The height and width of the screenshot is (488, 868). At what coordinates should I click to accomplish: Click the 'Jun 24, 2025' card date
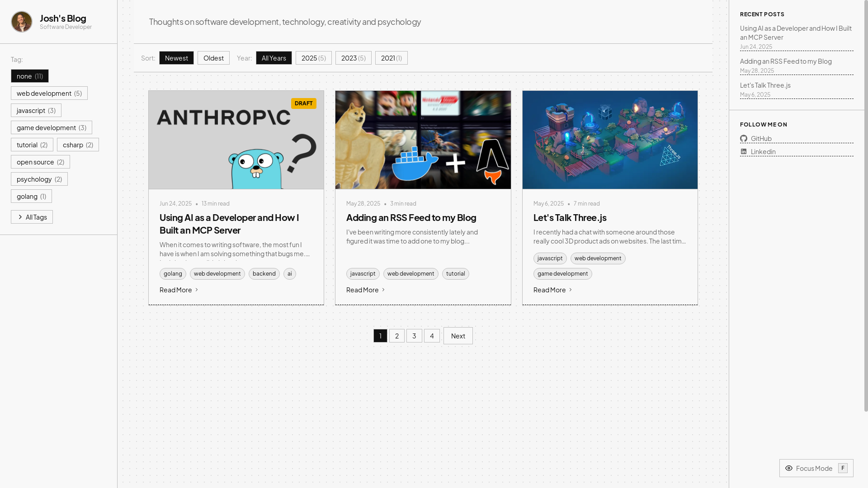click(175, 203)
